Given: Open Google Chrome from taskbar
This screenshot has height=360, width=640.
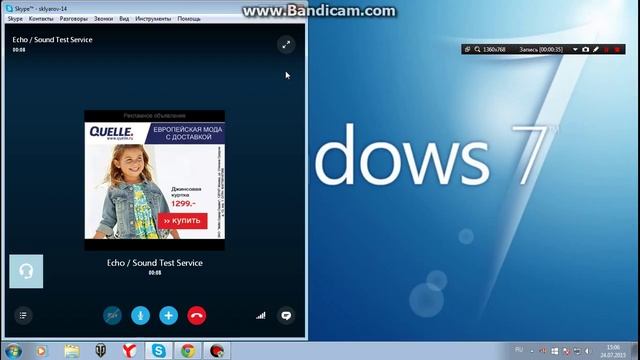Looking at the screenshot, I should (x=188, y=351).
